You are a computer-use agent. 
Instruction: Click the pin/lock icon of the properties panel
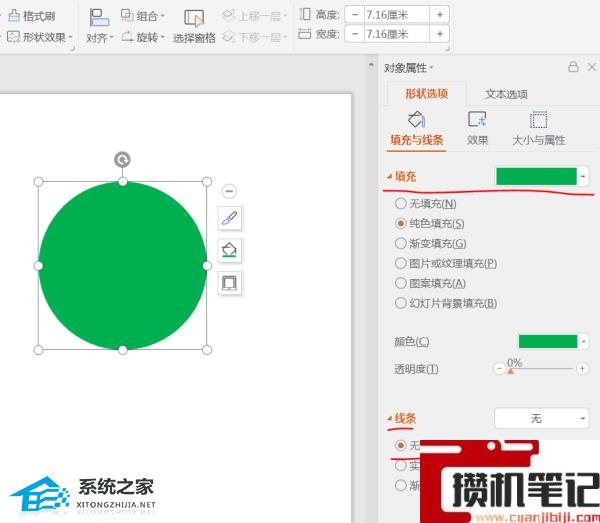point(573,67)
